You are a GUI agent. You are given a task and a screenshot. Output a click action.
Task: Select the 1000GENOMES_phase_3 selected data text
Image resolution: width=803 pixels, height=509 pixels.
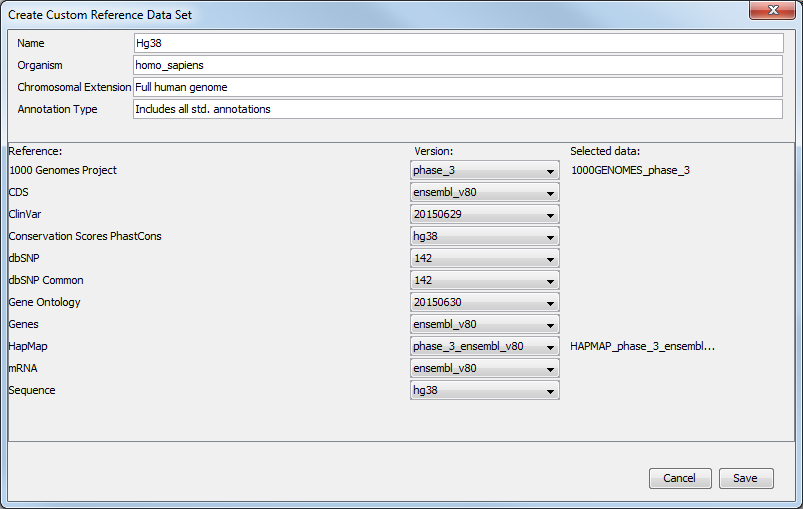(x=630, y=171)
